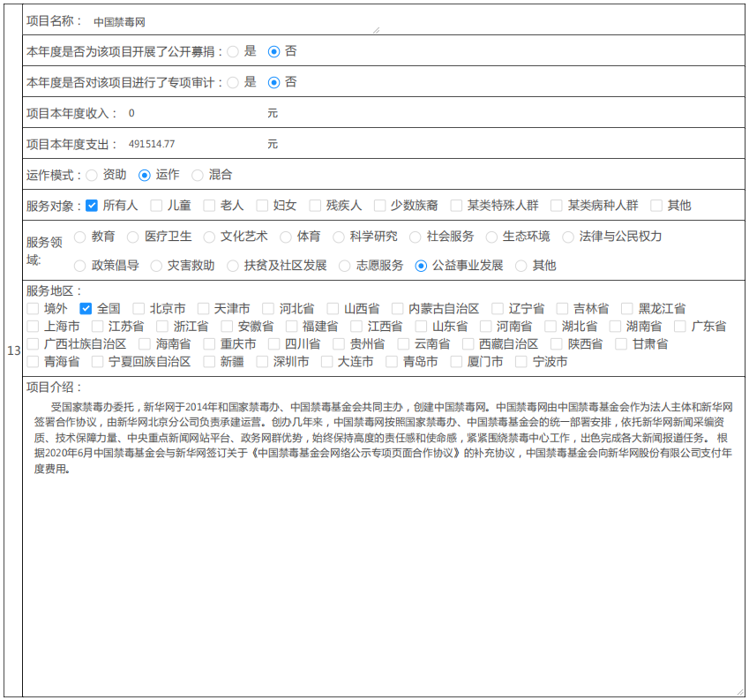The width and height of the screenshot is (749, 700).
Task: Check the 宁波市 region checkbox
Action: click(521, 362)
